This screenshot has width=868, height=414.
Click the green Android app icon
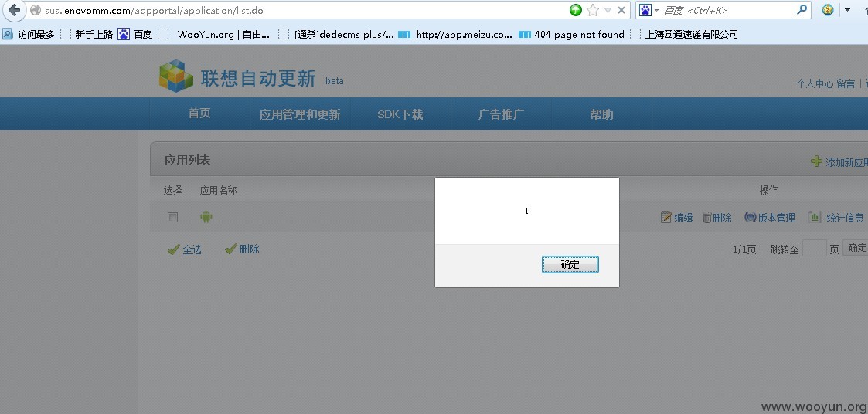coord(206,217)
